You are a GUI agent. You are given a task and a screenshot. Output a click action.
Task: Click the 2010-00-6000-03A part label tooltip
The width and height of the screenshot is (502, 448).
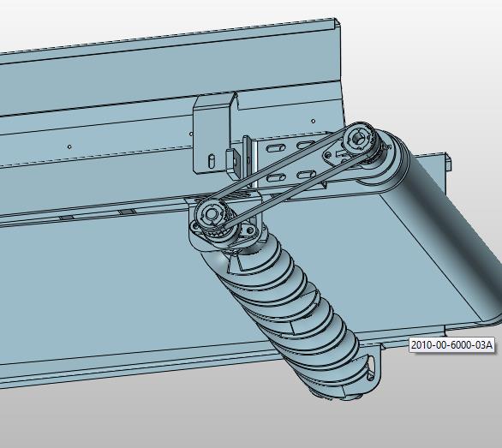(x=451, y=345)
